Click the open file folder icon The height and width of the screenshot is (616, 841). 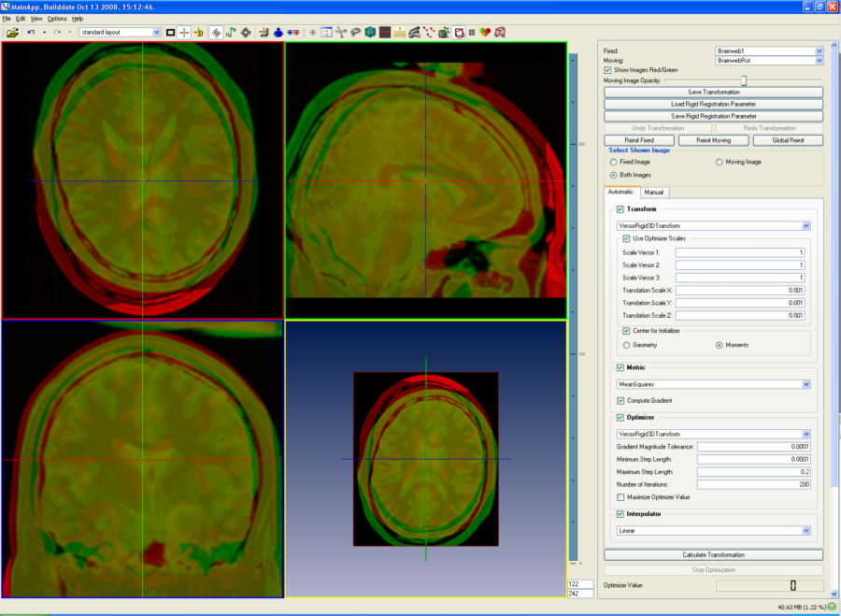click(12, 32)
